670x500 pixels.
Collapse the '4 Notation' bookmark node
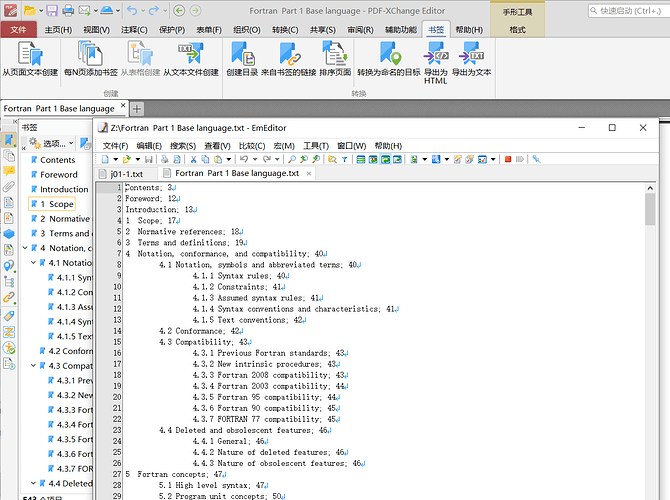coord(25,248)
